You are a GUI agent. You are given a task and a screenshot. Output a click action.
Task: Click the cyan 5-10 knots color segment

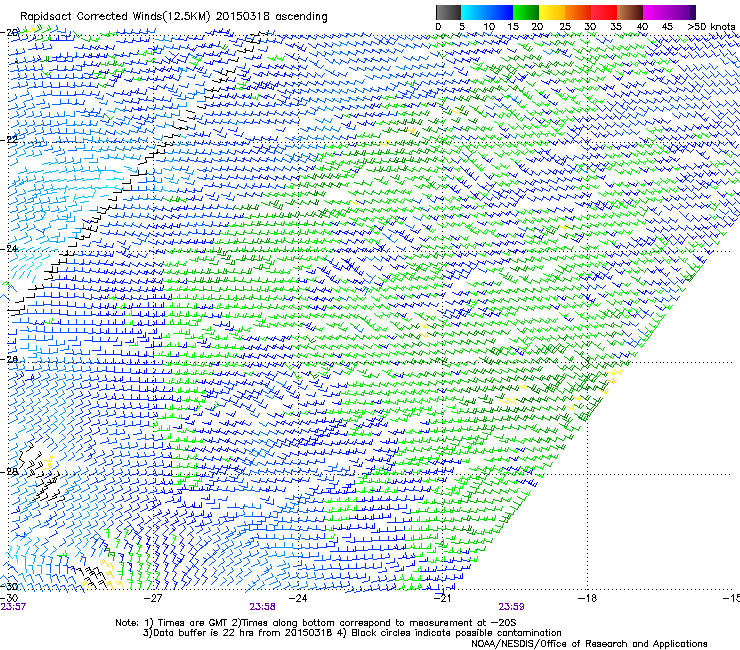[x=474, y=12]
